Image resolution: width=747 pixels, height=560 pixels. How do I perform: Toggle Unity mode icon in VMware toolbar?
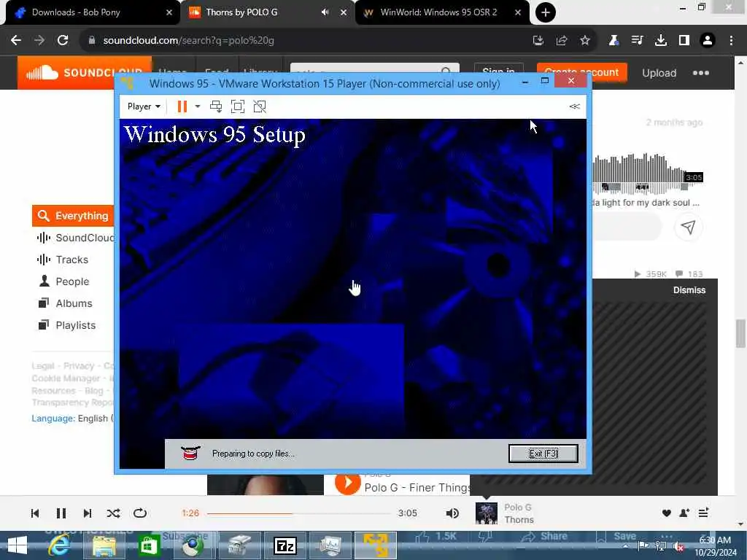[x=260, y=106]
